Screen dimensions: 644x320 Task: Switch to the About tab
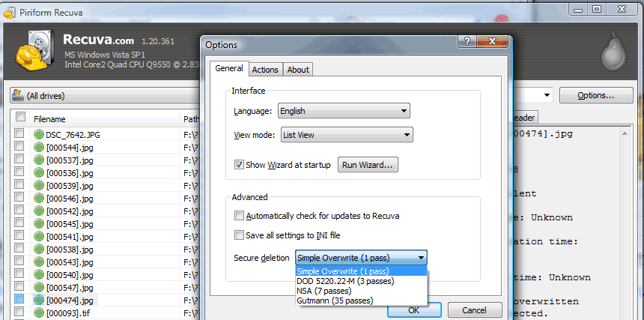[298, 70]
